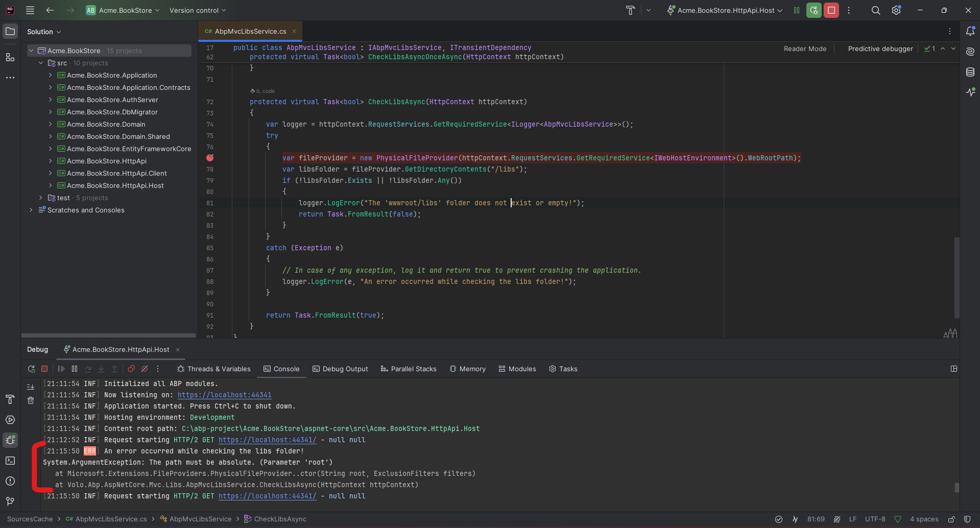Click the Pause Program icon in debug toolbar
This screenshot has width=980, height=528.
(x=75, y=369)
